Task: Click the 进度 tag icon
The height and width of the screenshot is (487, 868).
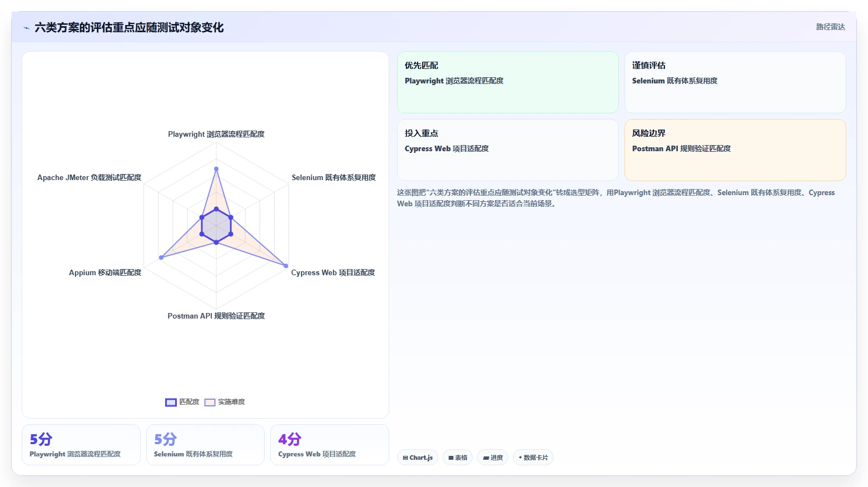Action: 486,458
